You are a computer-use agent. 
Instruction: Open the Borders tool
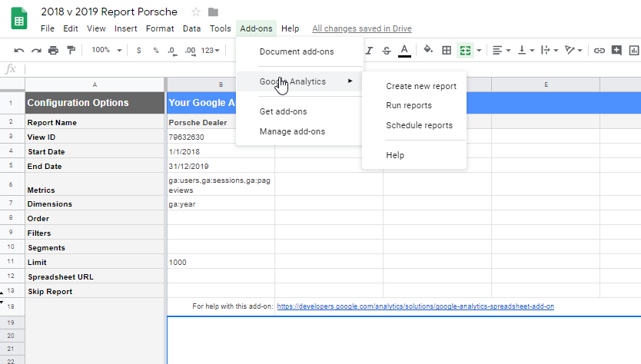[x=447, y=50]
